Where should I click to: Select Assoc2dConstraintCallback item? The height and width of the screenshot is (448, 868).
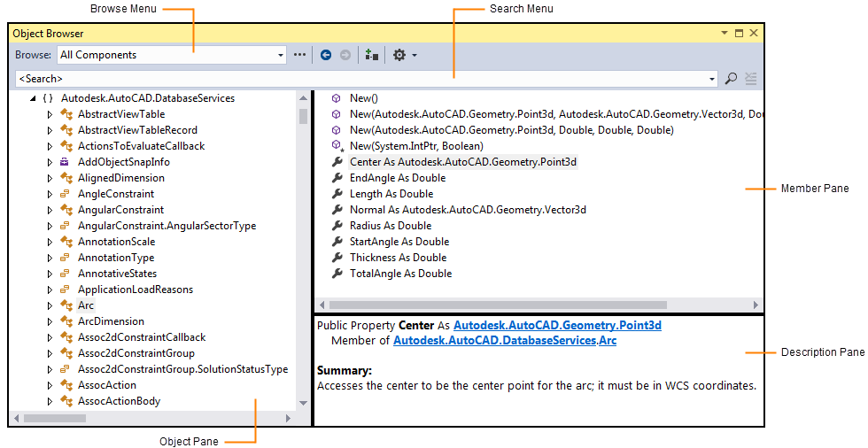[x=142, y=337]
